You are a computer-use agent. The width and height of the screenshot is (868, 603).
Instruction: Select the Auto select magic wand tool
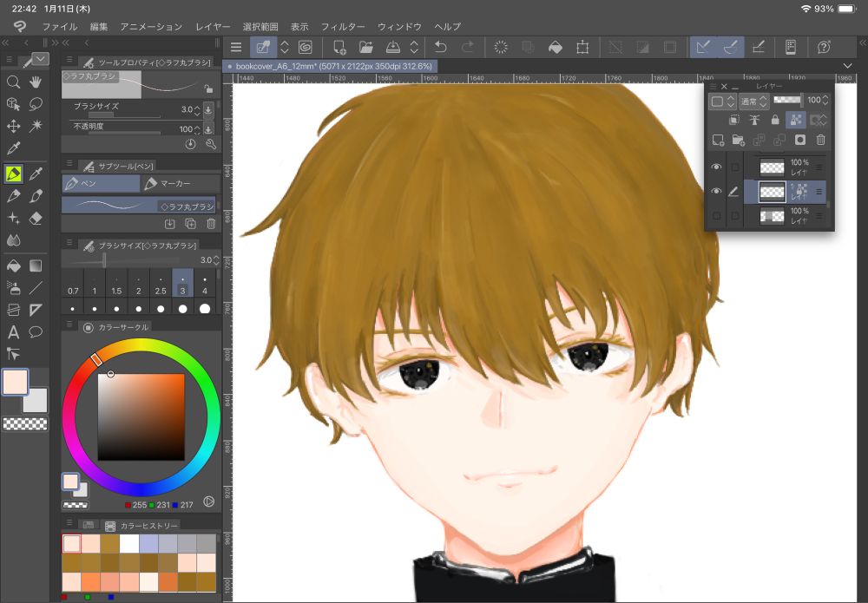[36, 126]
